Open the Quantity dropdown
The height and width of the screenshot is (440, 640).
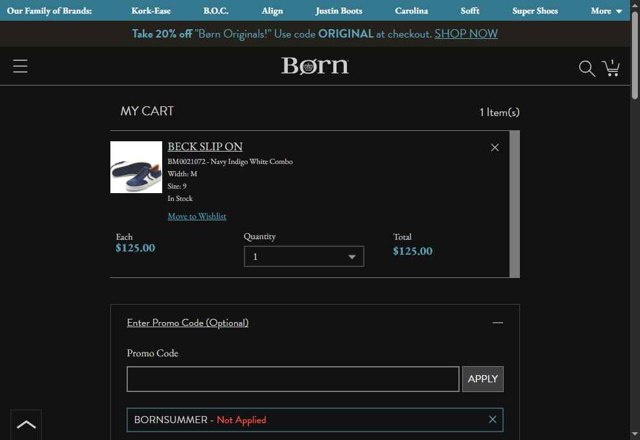[304, 256]
